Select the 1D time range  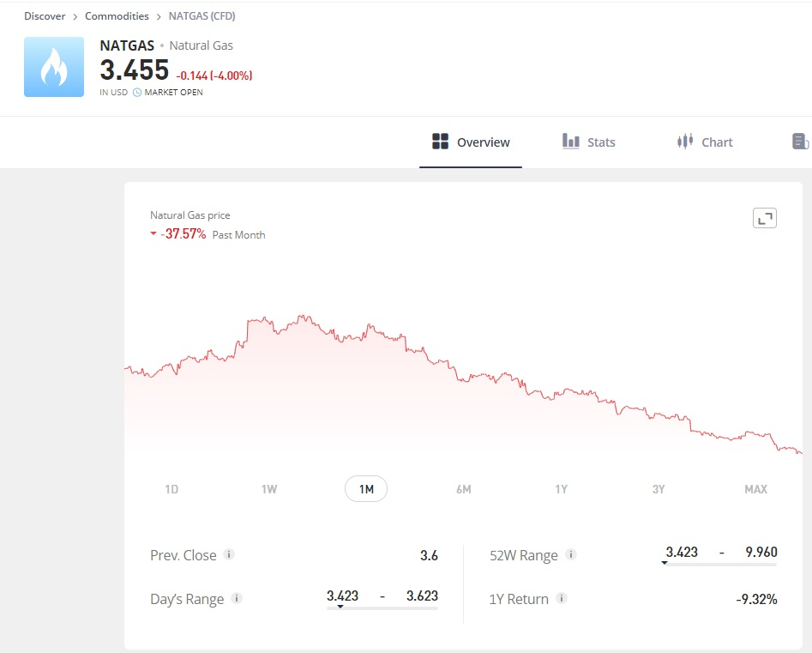pos(171,489)
